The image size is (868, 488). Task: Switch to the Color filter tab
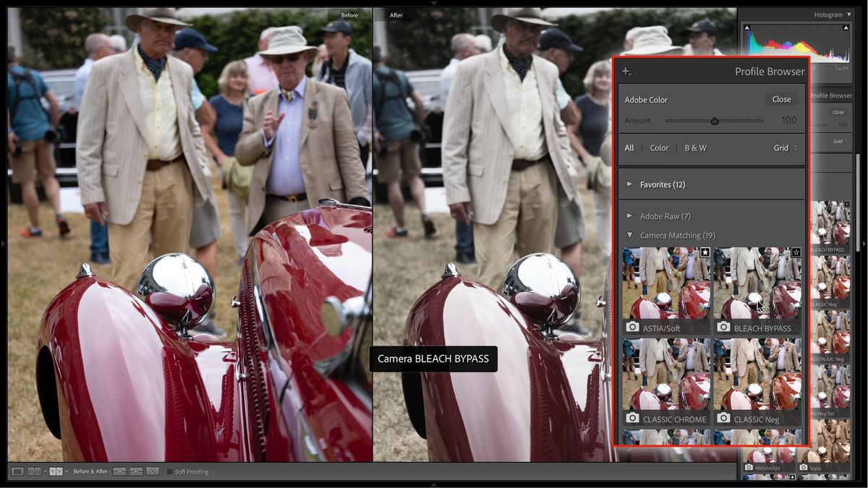(x=659, y=147)
